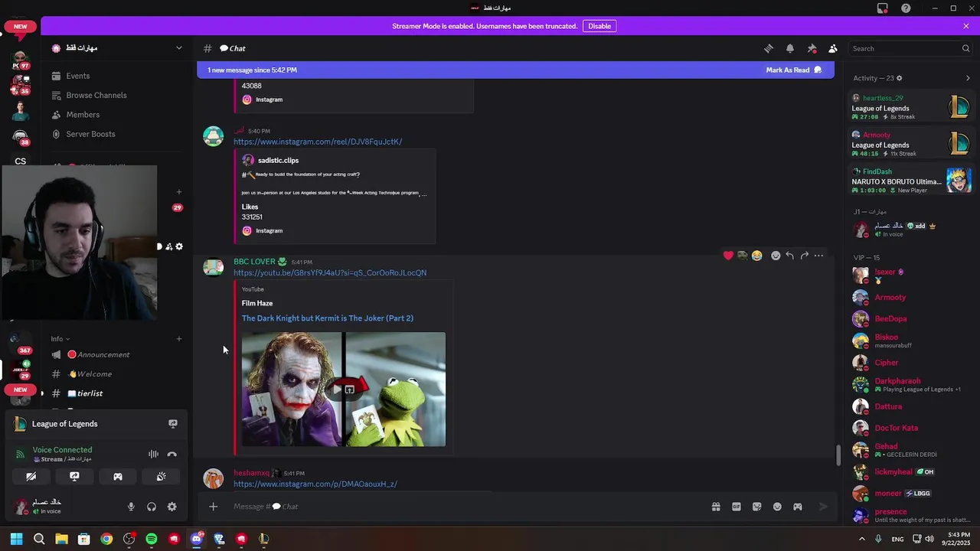Open Apps launcher controller icon in message bar
This screenshot has width=980, height=551.
(x=798, y=507)
